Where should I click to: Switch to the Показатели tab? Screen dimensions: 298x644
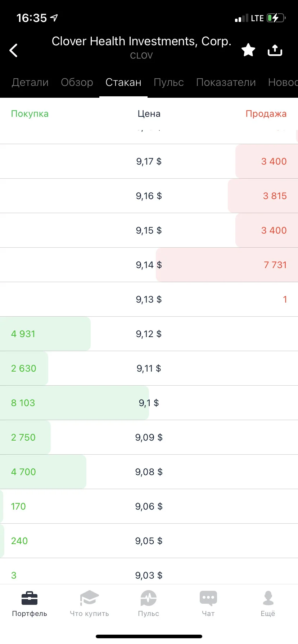[226, 82]
